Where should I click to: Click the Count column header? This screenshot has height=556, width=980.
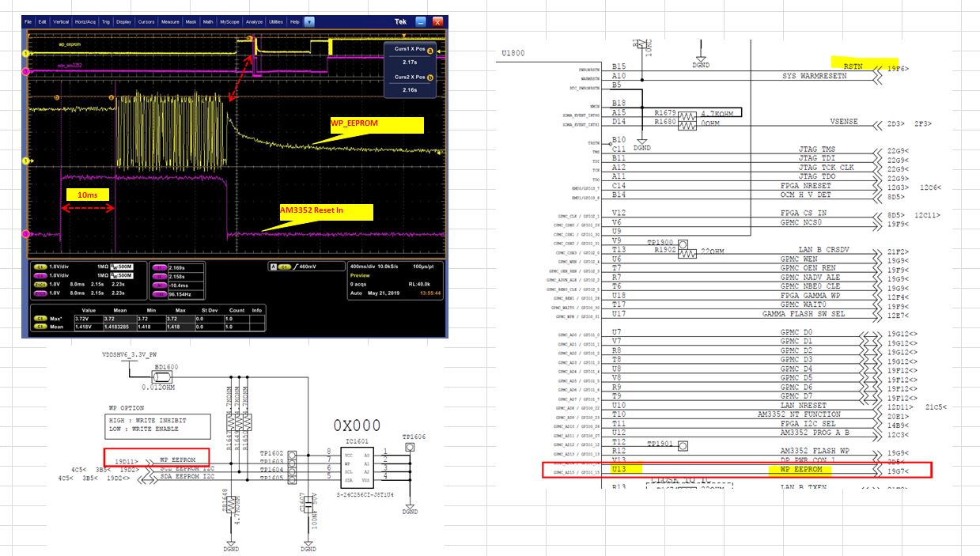coord(236,310)
